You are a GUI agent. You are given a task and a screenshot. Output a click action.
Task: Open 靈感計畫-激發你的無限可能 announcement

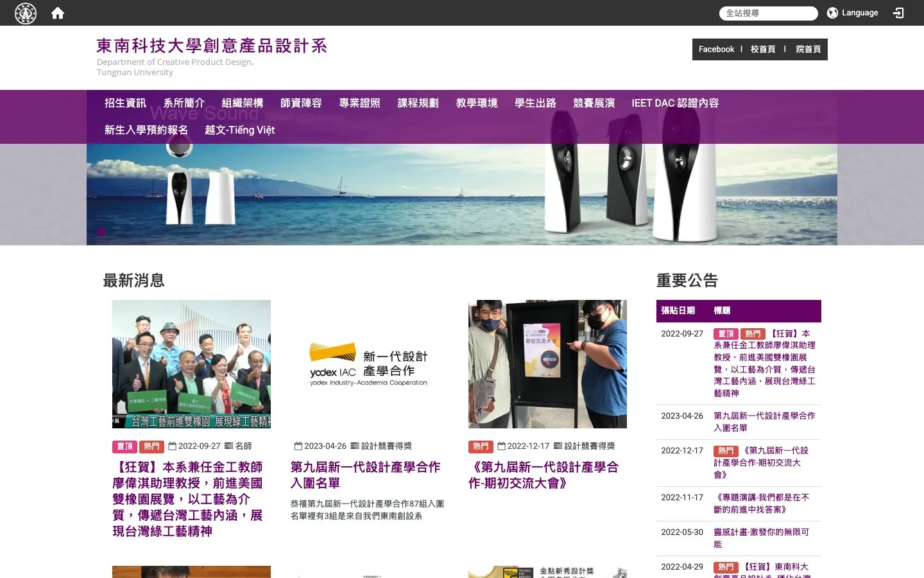pyautogui.click(x=762, y=538)
